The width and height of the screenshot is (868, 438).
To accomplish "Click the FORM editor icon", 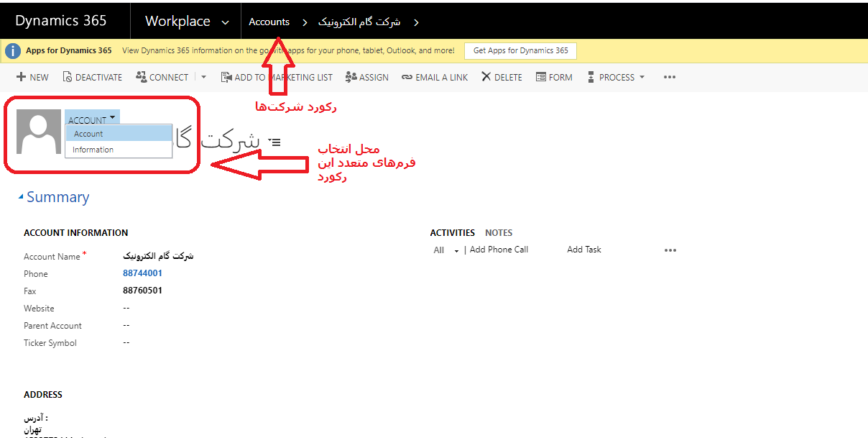I will 541,77.
